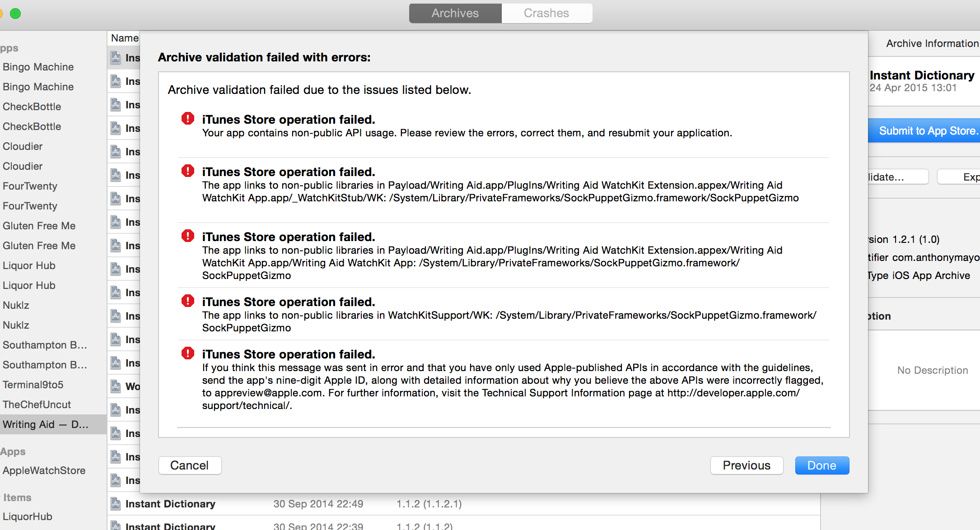Click the last red error icon

tap(187, 353)
